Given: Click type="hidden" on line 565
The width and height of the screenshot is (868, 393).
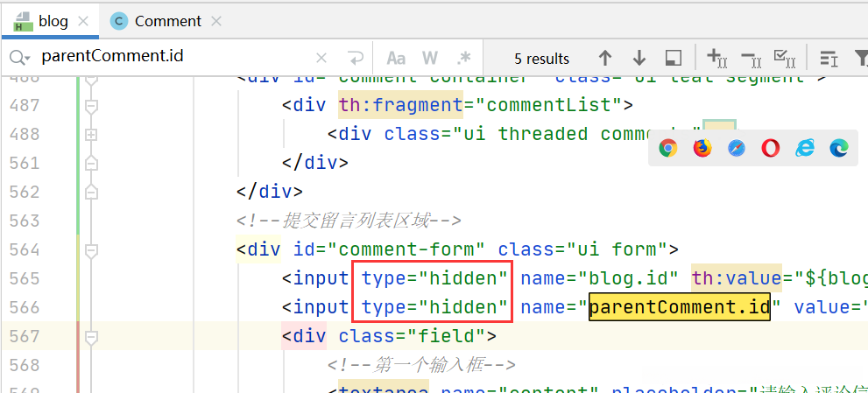Looking at the screenshot, I should (x=434, y=277).
